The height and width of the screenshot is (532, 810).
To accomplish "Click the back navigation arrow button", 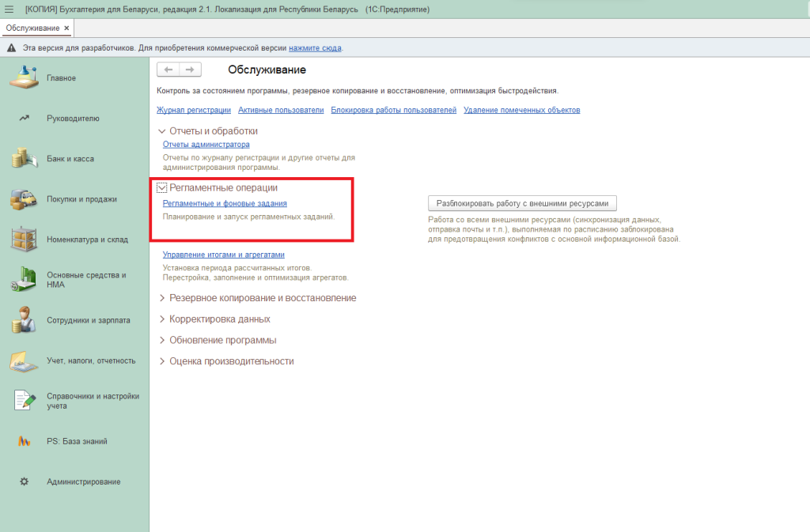I will tap(168, 70).
